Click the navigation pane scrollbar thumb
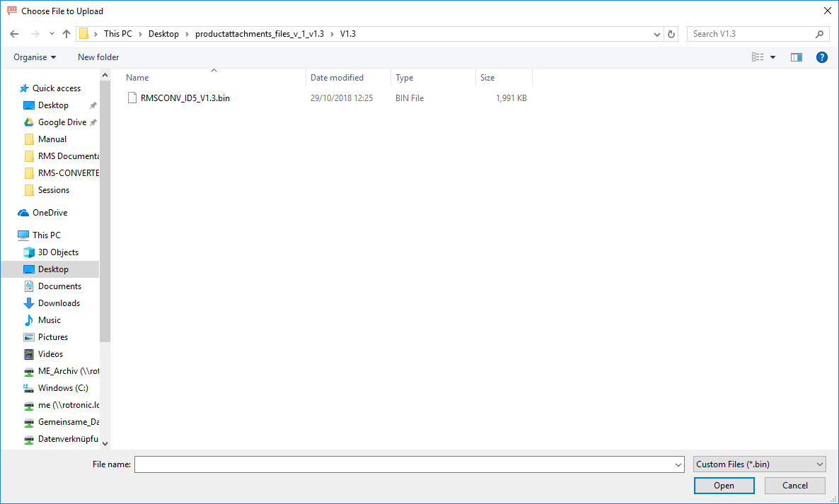 click(x=105, y=211)
